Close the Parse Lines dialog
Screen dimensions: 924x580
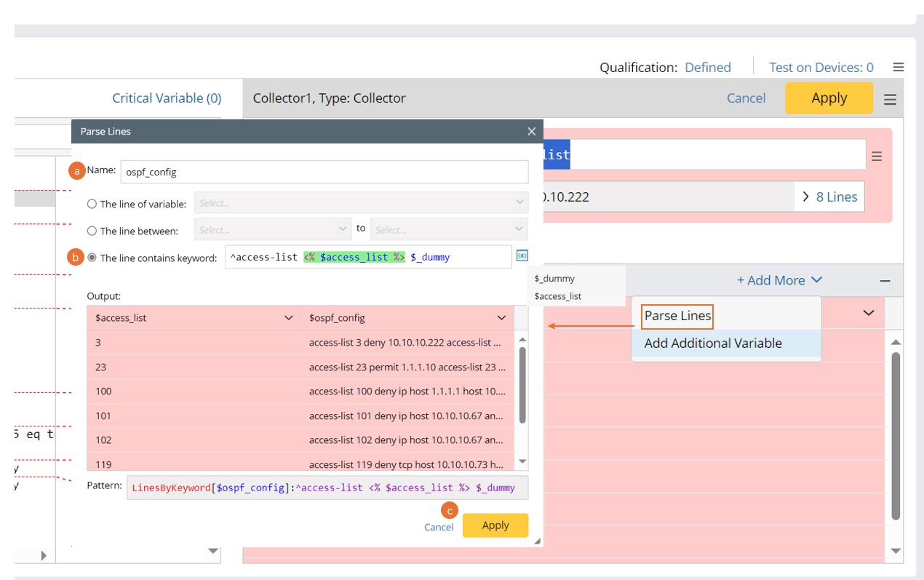532,132
